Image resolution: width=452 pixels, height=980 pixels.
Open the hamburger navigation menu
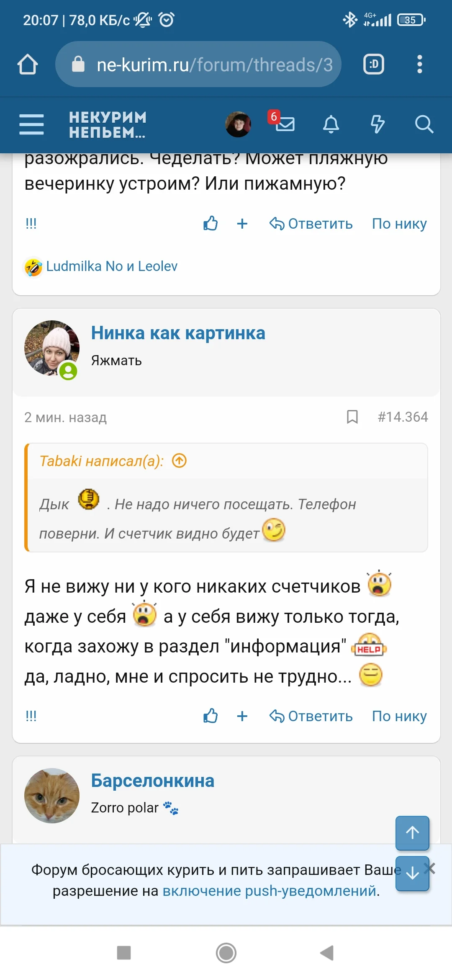pyautogui.click(x=31, y=124)
